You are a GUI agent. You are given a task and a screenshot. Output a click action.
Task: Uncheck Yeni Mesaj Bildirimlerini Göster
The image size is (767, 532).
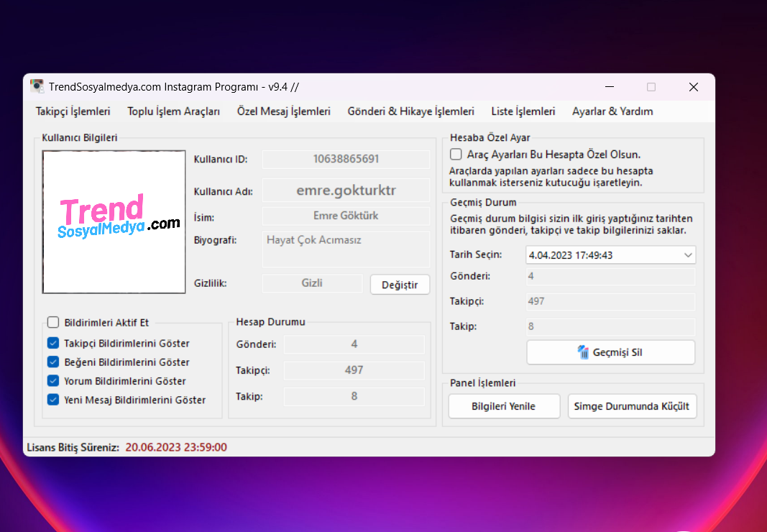tap(53, 400)
